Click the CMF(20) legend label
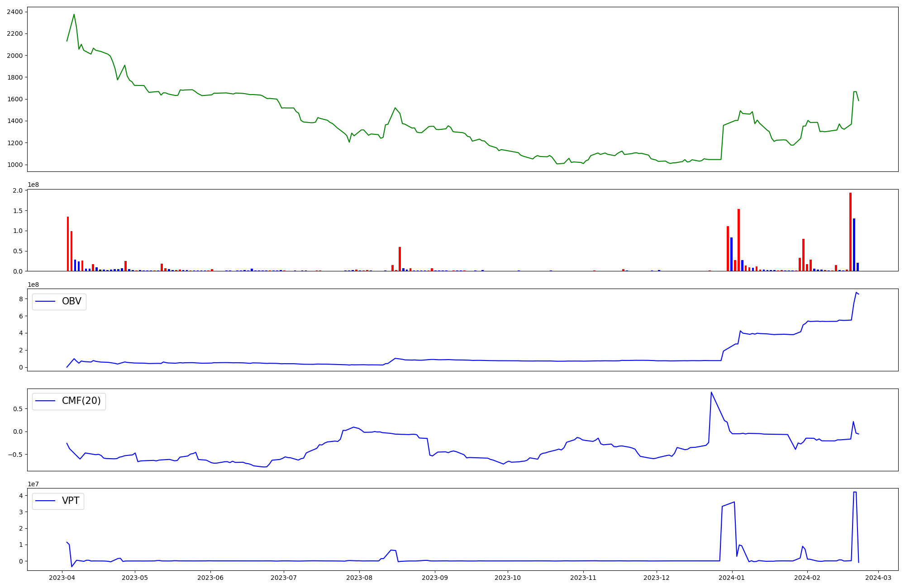 click(x=81, y=401)
